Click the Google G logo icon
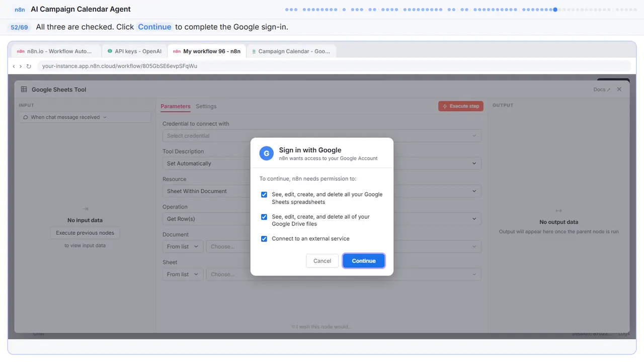Image resolution: width=644 pixels, height=362 pixels. tap(267, 153)
